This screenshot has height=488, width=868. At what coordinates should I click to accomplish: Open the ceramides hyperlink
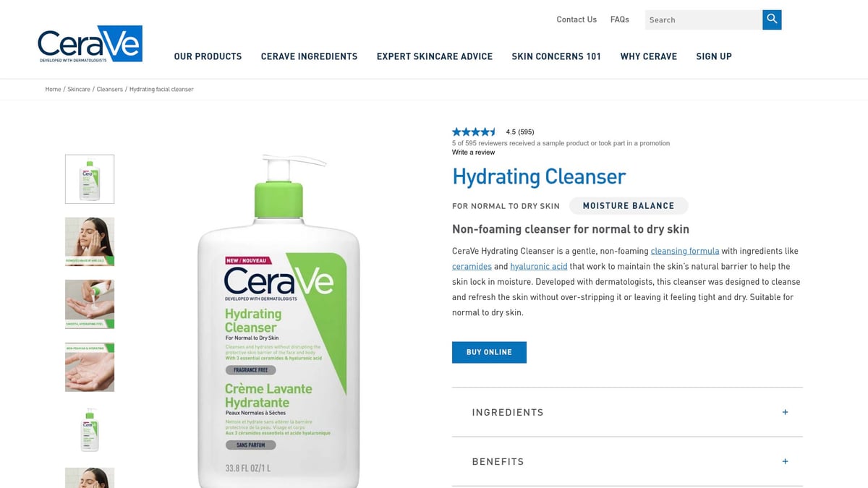[472, 266]
